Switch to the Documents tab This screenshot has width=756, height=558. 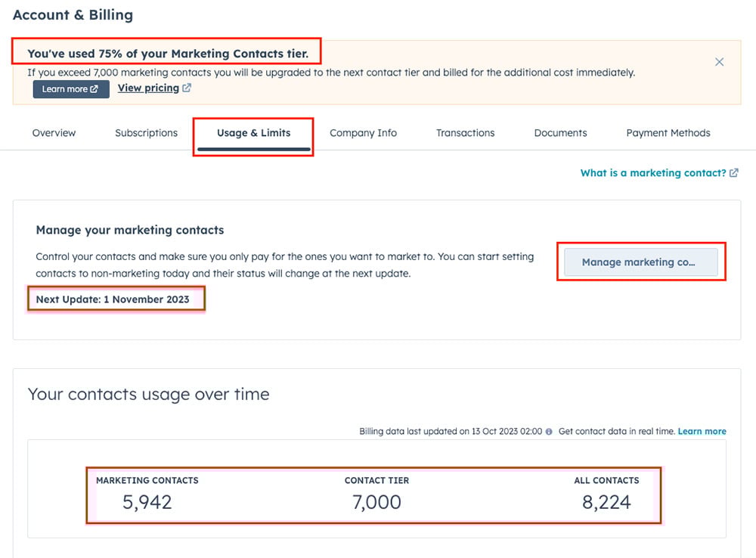click(559, 132)
